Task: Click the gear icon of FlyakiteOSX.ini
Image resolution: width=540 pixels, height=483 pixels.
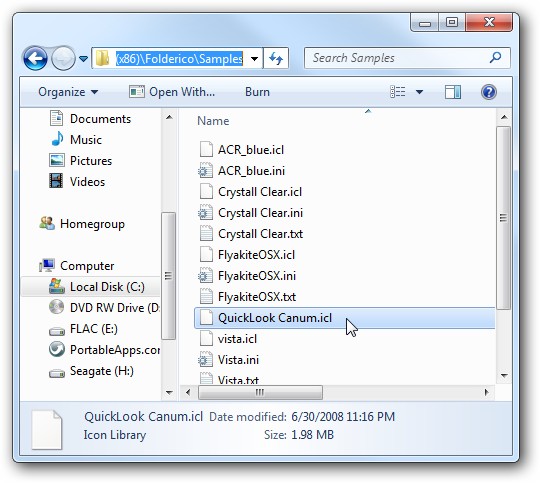Action: (x=205, y=276)
